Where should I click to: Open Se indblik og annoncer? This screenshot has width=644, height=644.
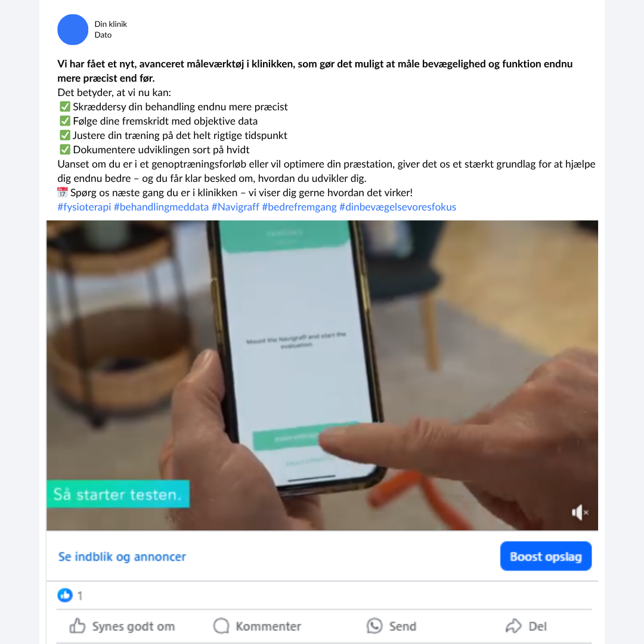pos(122,556)
